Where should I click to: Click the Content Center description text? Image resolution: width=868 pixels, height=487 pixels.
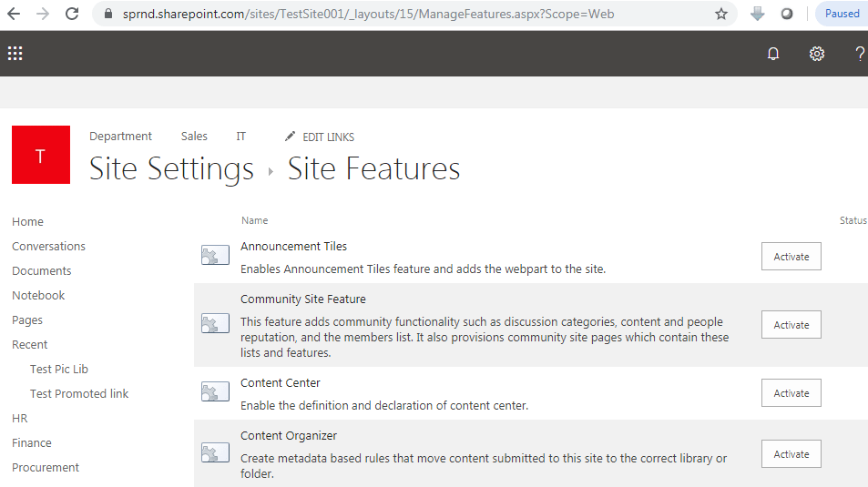point(384,406)
